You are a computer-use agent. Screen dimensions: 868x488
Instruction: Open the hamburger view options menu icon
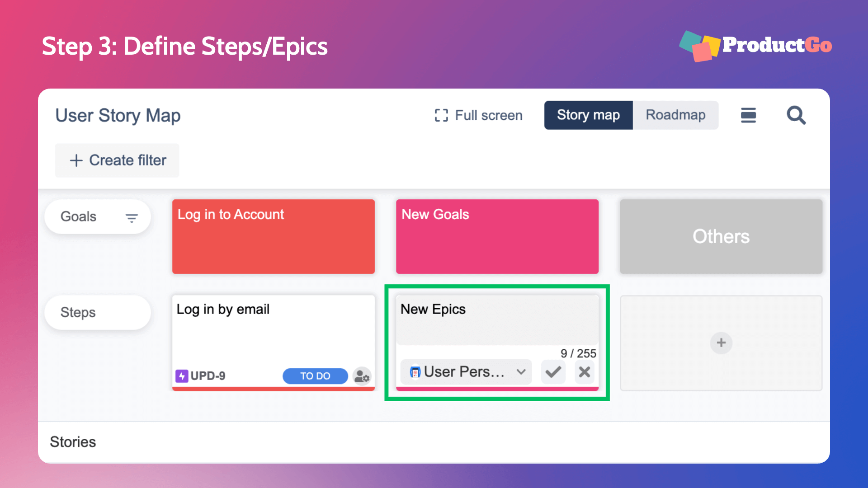[x=748, y=115]
